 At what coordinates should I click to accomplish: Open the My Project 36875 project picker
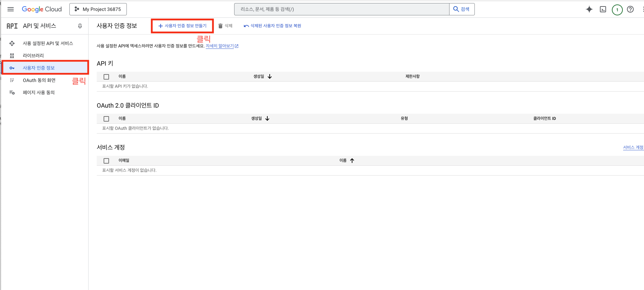tap(98, 9)
